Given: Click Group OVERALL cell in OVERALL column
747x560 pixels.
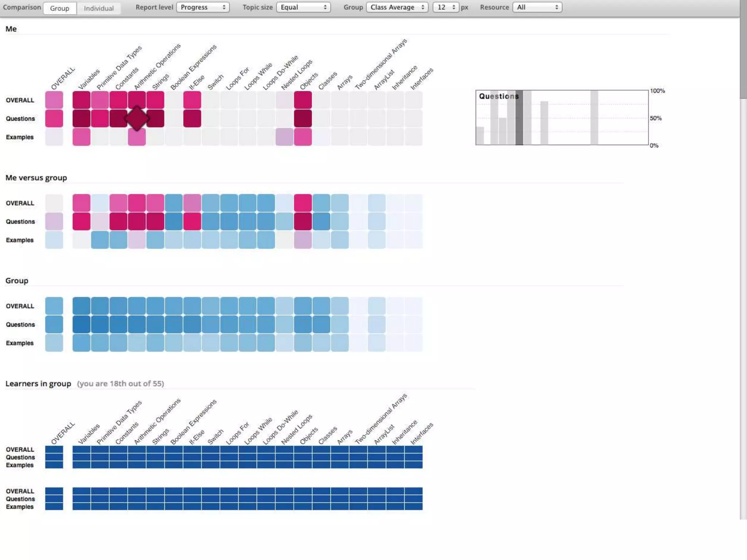Looking at the screenshot, I should click(54, 306).
